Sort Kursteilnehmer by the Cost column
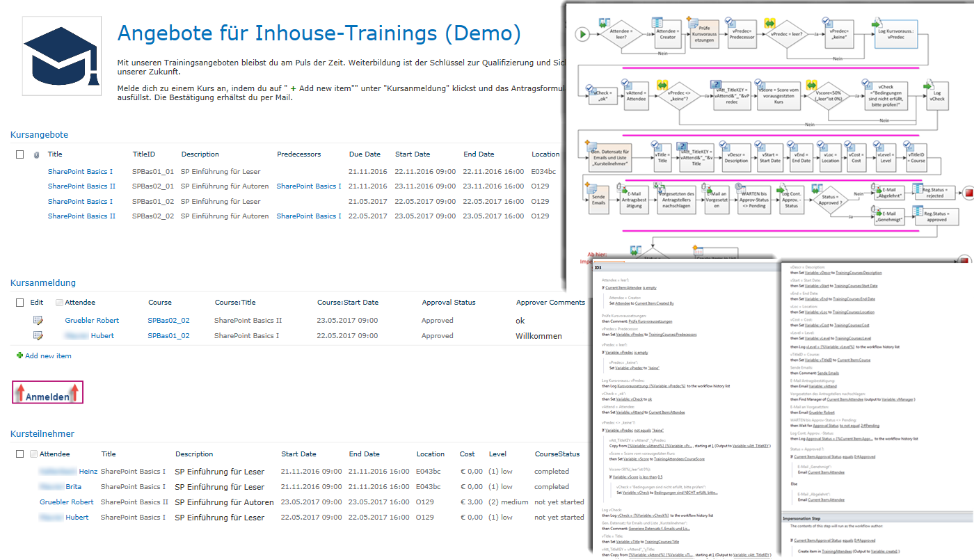The height and width of the screenshot is (560, 974). [x=468, y=454]
